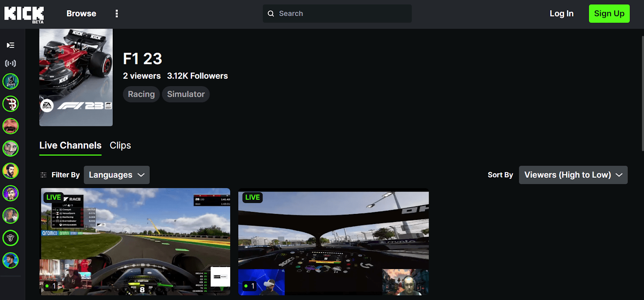Viewport: 644px width, 300px height.
Task: Click the Browse link in header
Action: click(x=81, y=14)
